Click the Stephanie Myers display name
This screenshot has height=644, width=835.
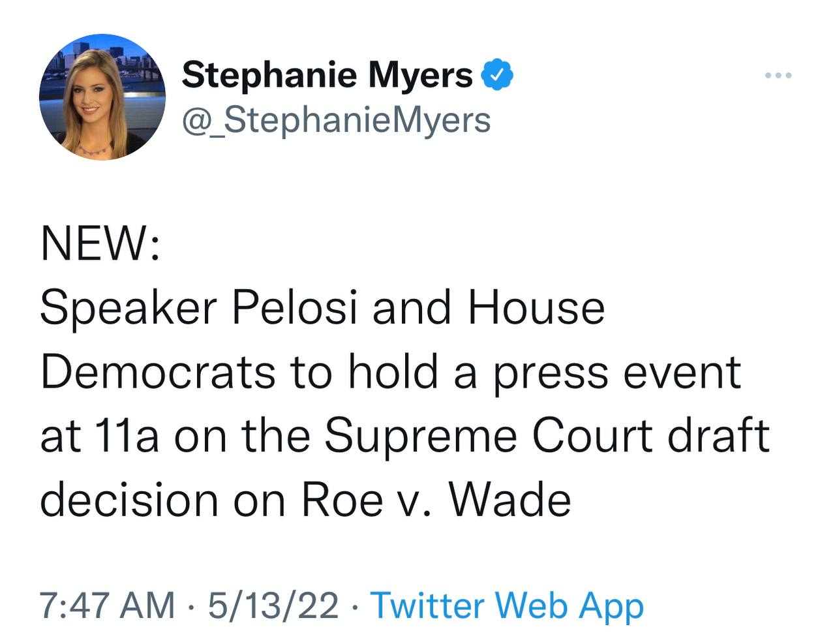(327, 75)
